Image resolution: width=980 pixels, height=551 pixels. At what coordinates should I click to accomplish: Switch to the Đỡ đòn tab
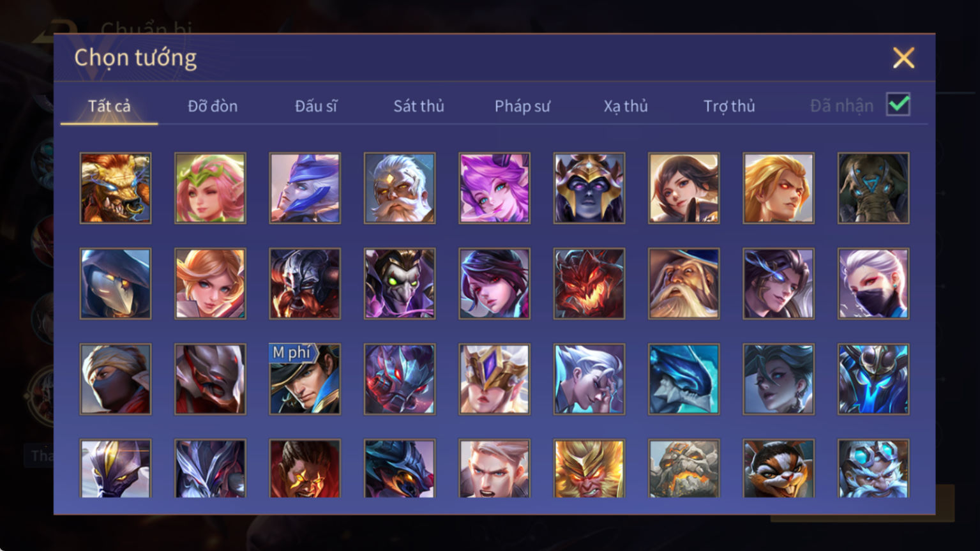pyautogui.click(x=213, y=106)
